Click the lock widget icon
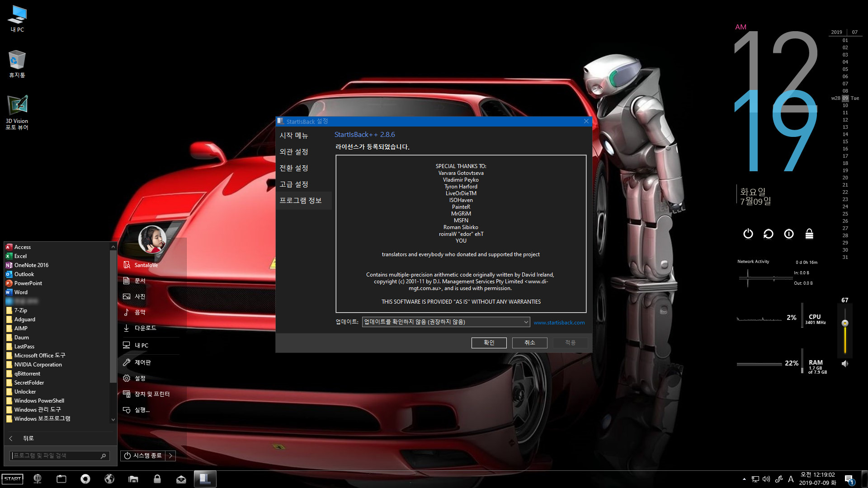 tap(809, 234)
